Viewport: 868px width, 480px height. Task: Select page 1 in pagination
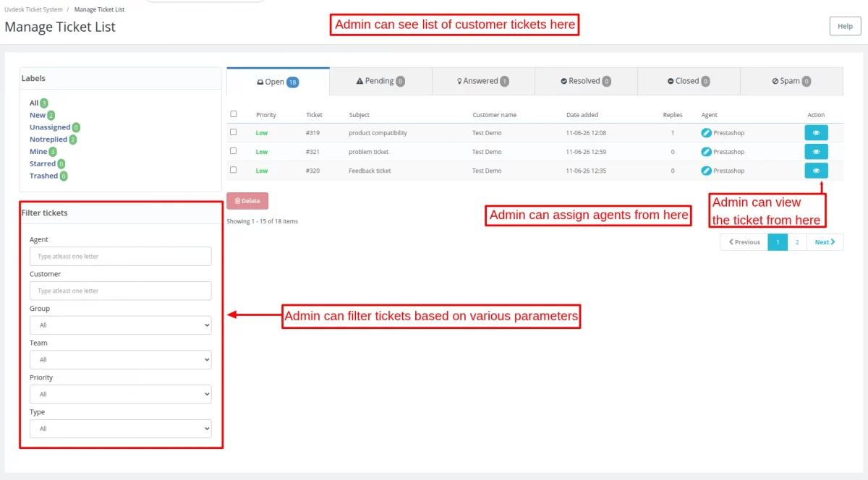point(778,242)
